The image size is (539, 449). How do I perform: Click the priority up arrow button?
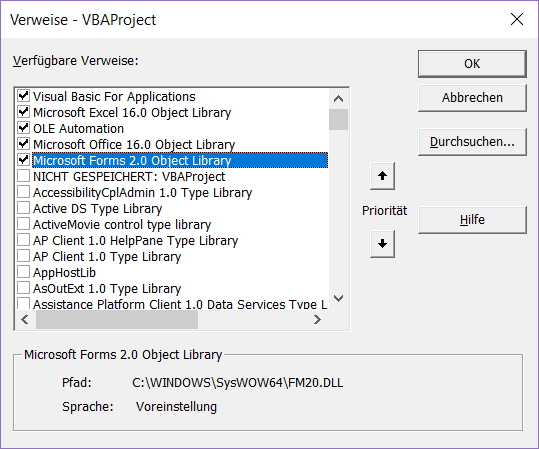(382, 176)
